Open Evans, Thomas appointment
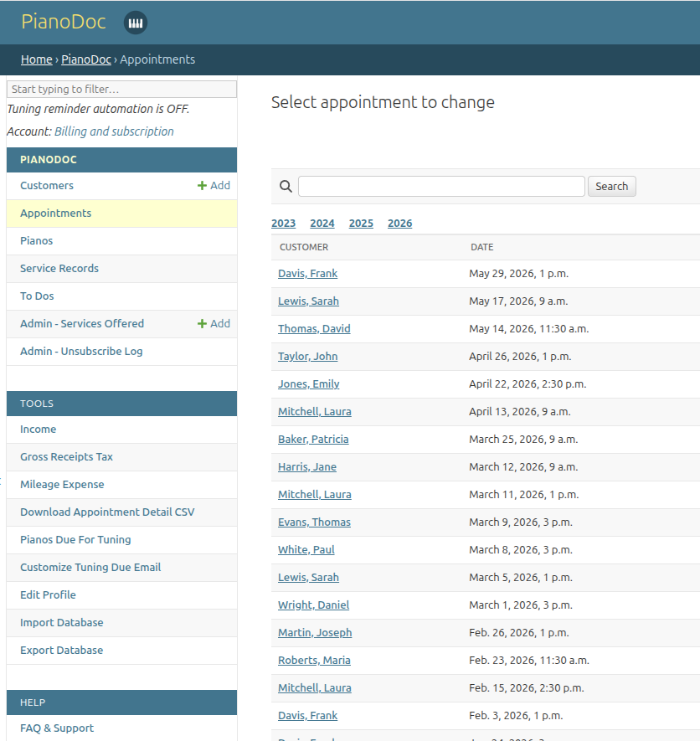 [314, 522]
